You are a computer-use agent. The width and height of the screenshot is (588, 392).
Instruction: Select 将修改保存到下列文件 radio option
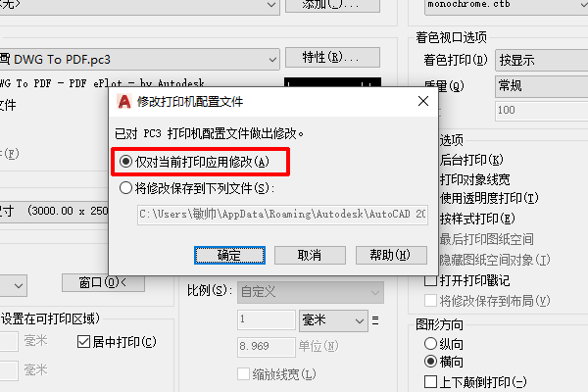pyautogui.click(x=125, y=187)
